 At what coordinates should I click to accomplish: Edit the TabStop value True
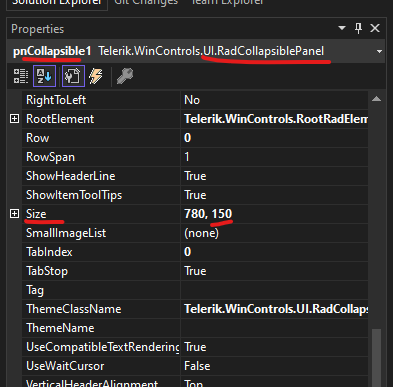coord(274,271)
